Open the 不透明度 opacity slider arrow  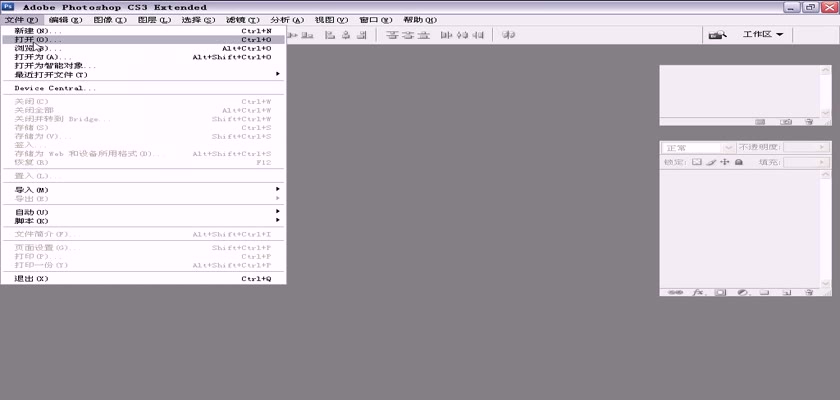[x=822, y=147]
